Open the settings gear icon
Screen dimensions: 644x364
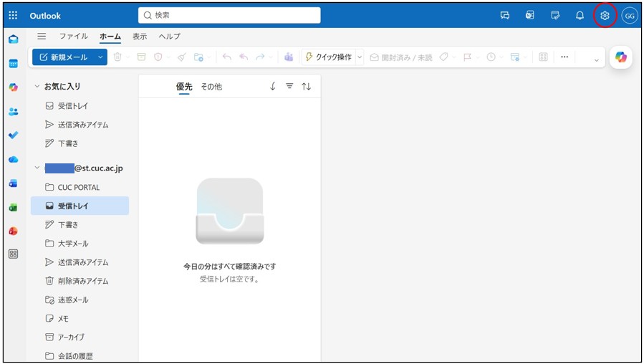(605, 16)
